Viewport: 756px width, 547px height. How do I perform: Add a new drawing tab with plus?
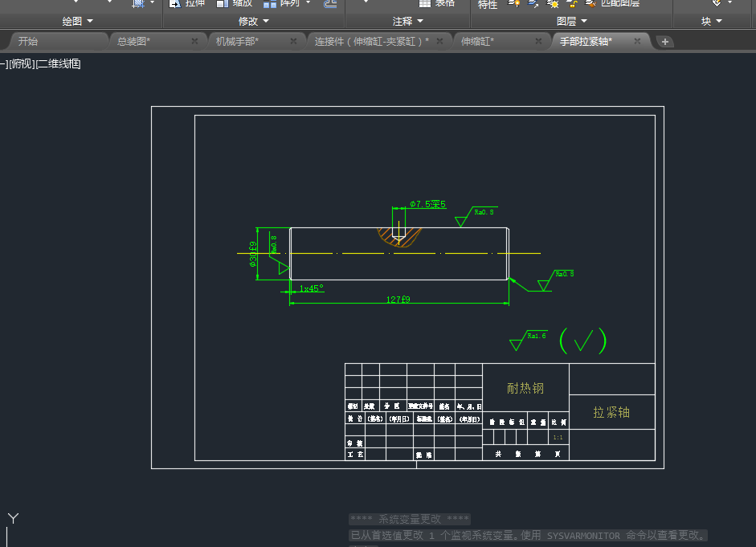[x=665, y=42]
